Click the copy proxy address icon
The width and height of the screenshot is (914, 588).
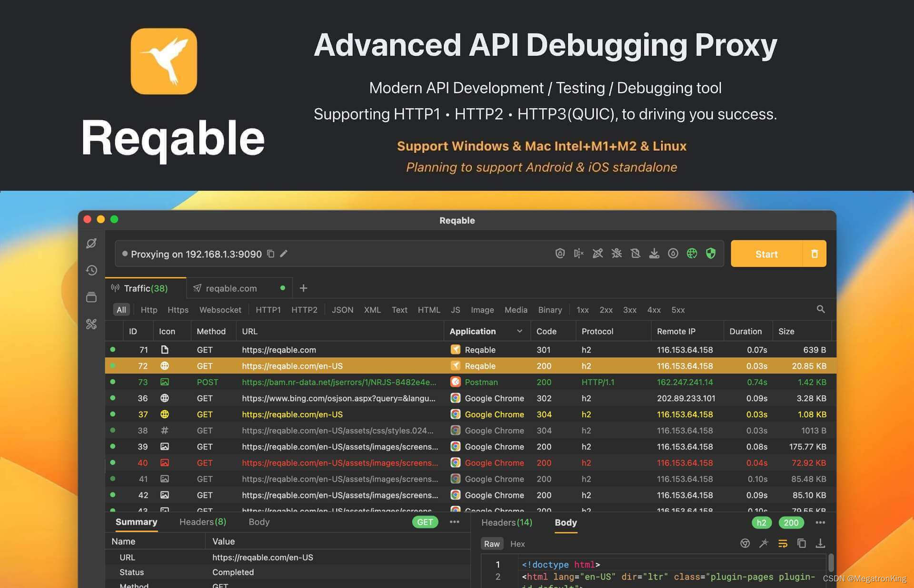270,254
